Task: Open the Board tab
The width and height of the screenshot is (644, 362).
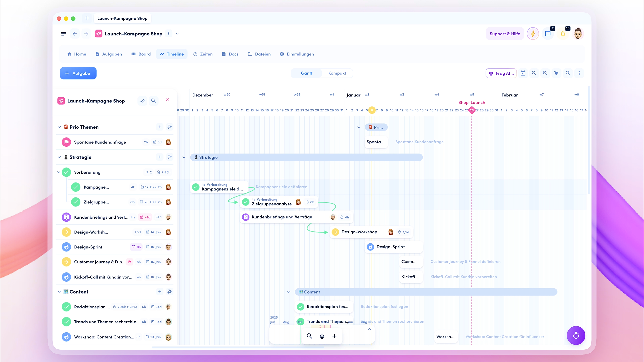Action: pyautogui.click(x=141, y=54)
